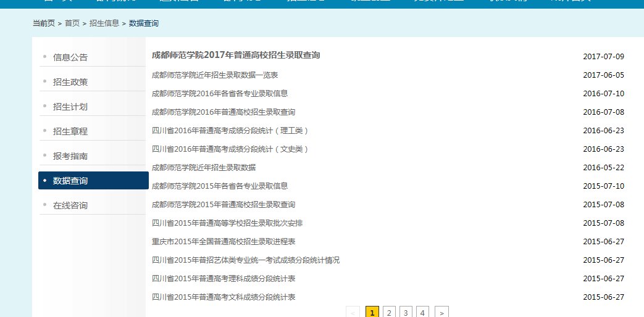Open 成都师范学院2016年各省各专业录取信息

click(x=220, y=94)
